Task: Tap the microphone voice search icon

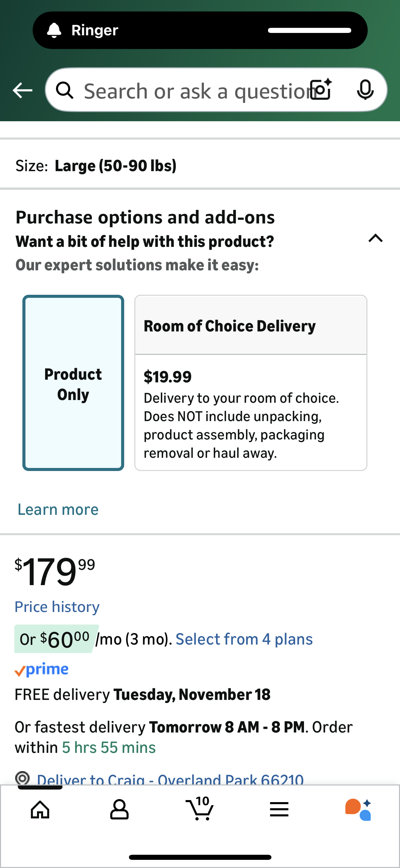Action: (x=365, y=90)
